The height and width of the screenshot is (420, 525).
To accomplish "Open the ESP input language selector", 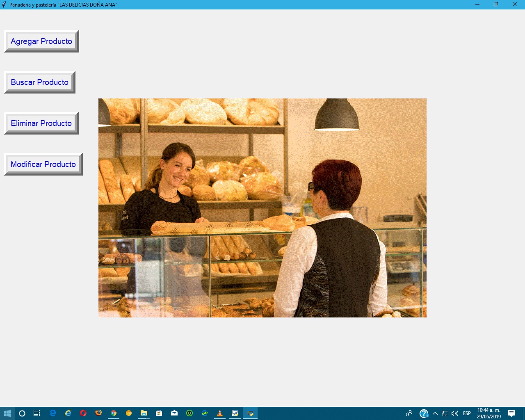I will coord(467,413).
